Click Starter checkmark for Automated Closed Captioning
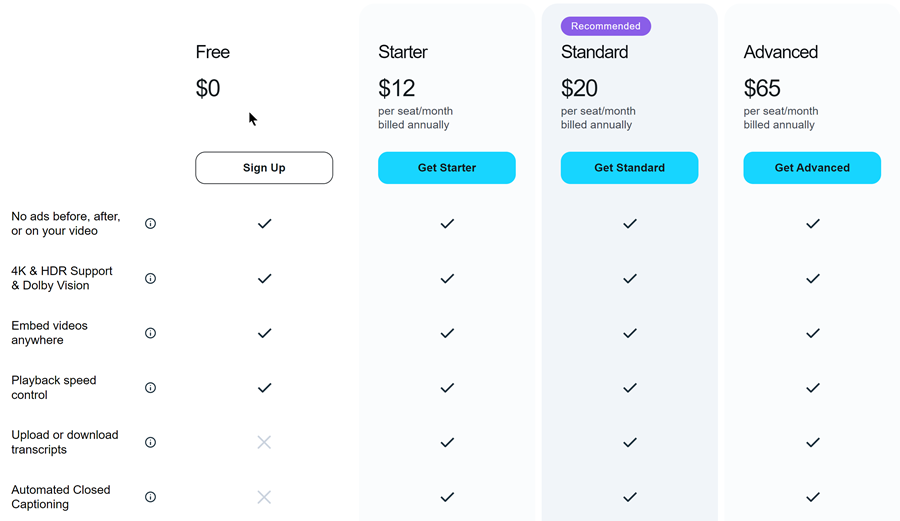Screen dimensions: 900x521 [447, 497]
